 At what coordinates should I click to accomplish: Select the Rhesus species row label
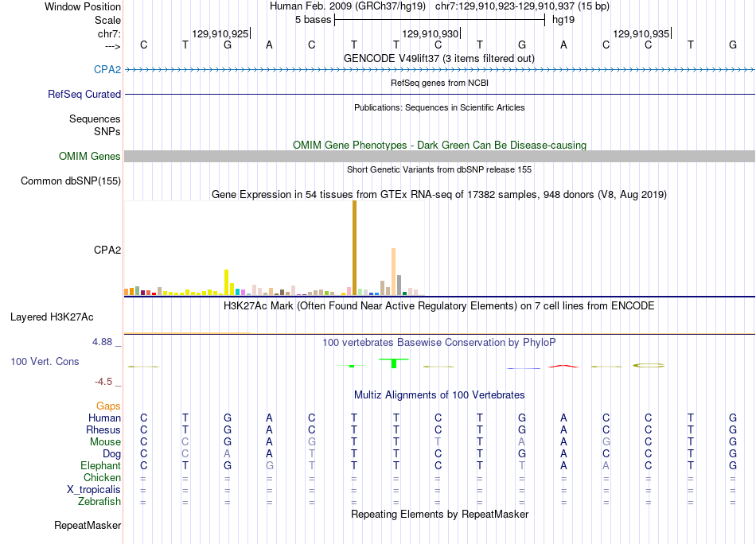[103, 429]
